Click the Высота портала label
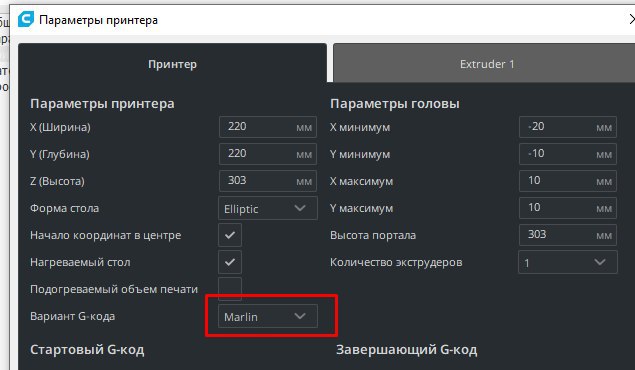Image resolution: width=635 pixels, height=370 pixels. [373, 235]
